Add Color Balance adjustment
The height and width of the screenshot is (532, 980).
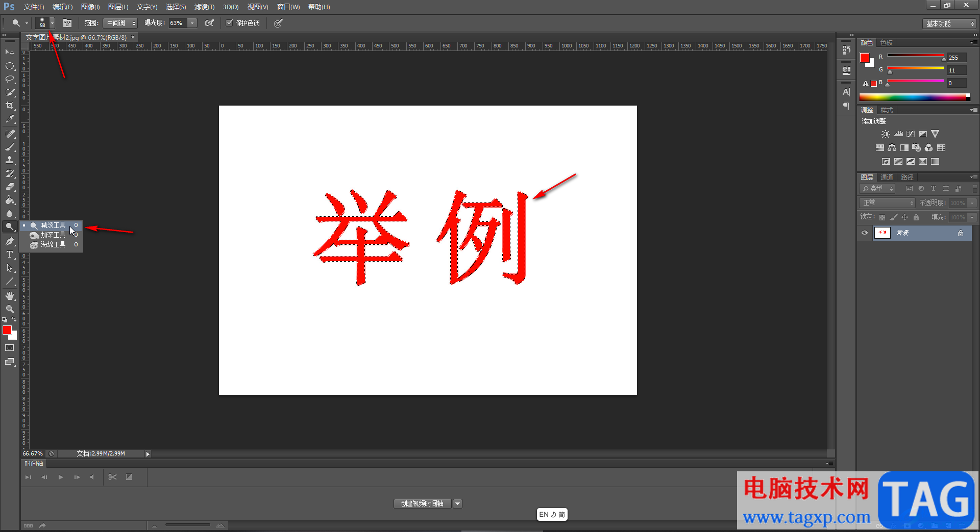[892, 148]
